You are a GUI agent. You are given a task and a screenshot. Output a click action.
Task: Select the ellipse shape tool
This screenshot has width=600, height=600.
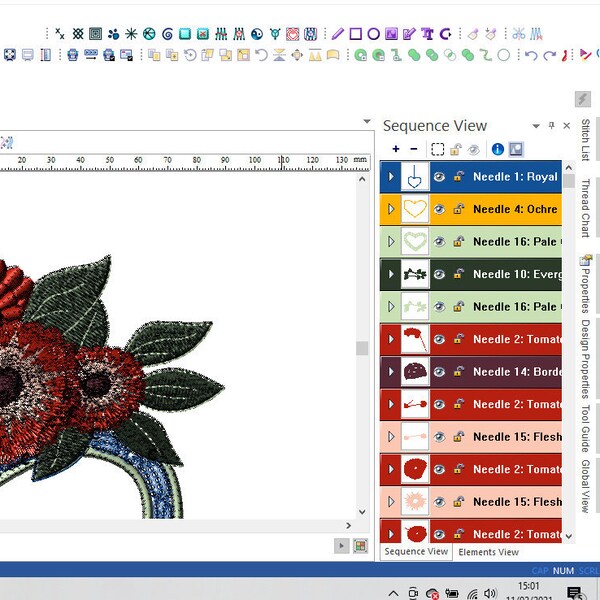(373, 34)
